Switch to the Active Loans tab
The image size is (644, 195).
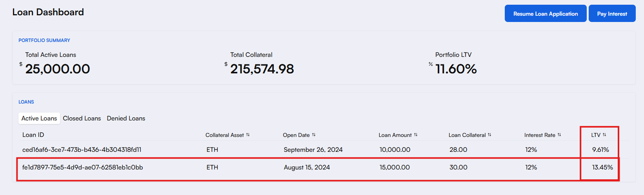39,118
